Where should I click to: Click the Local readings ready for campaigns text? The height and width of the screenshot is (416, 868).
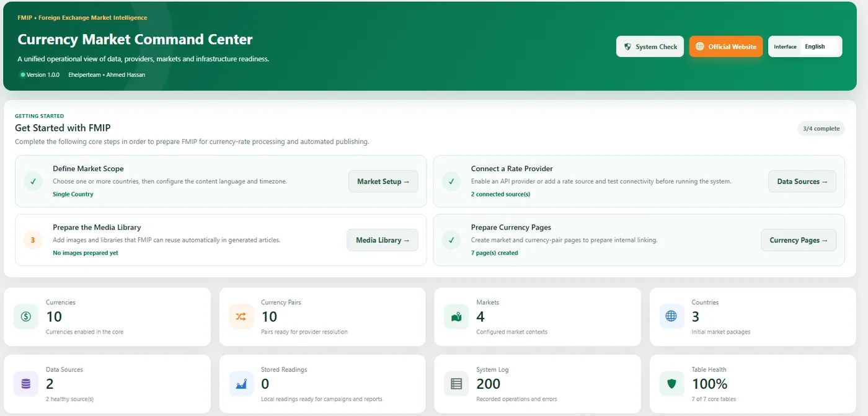[x=321, y=399]
